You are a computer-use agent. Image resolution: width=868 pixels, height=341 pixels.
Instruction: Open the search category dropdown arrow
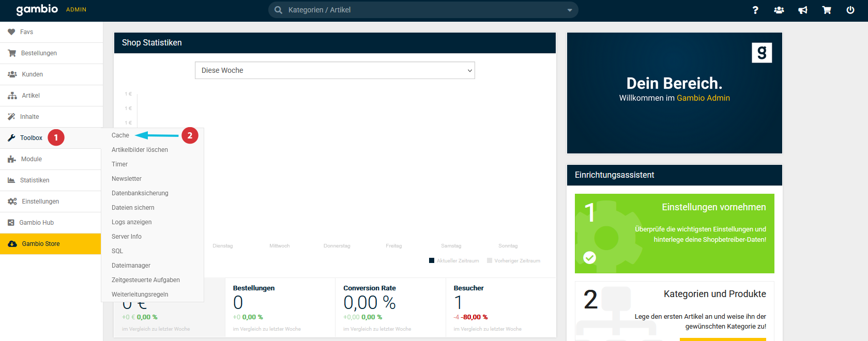(x=570, y=10)
